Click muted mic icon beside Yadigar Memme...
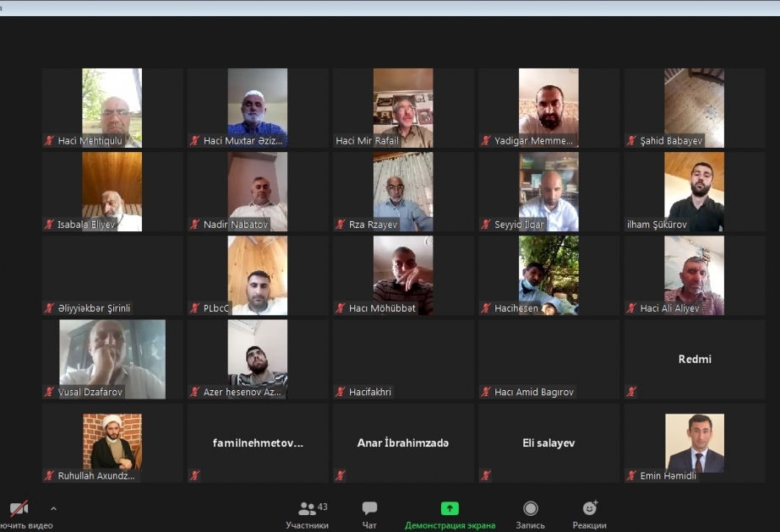Viewport: 780px width, 532px height. point(486,141)
